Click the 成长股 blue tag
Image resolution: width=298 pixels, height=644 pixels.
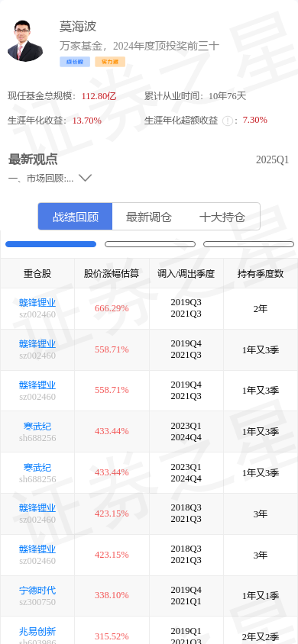click(x=75, y=62)
